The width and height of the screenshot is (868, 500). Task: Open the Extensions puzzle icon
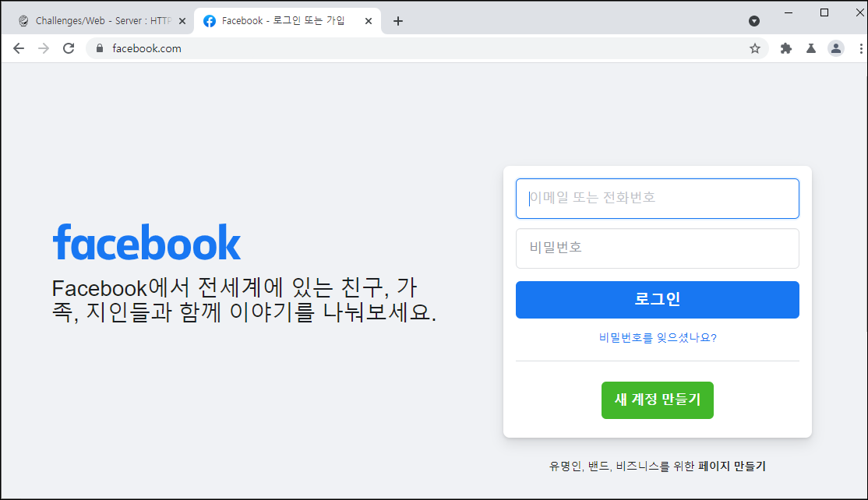(x=785, y=48)
